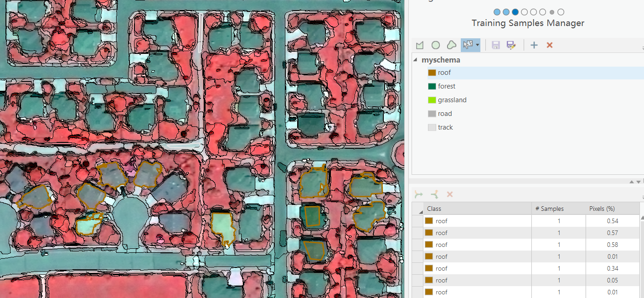
Task: Save the training samples
Action: tap(495, 45)
